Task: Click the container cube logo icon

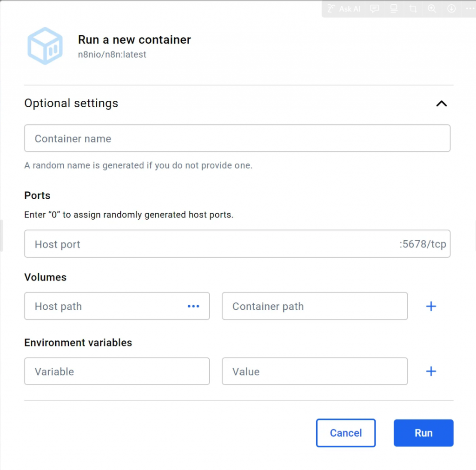Action: tap(45, 46)
